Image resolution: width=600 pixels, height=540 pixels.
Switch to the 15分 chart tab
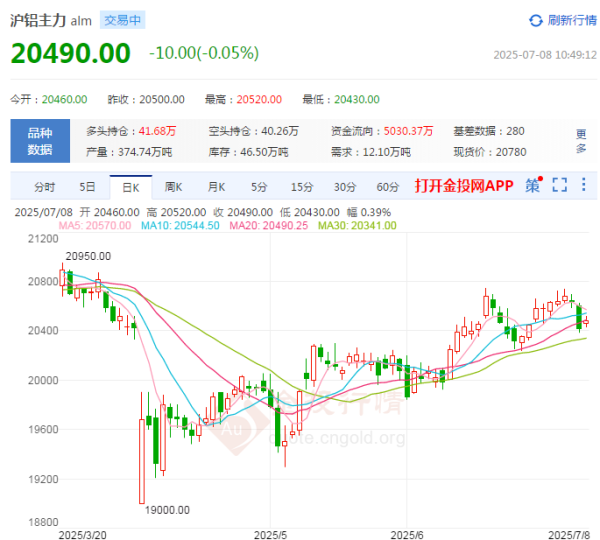tap(302, 187)
